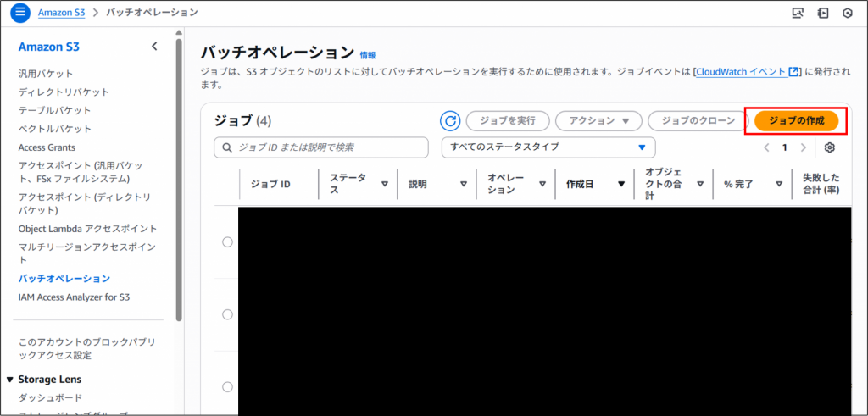Select the second job radio button

[227, 314]
